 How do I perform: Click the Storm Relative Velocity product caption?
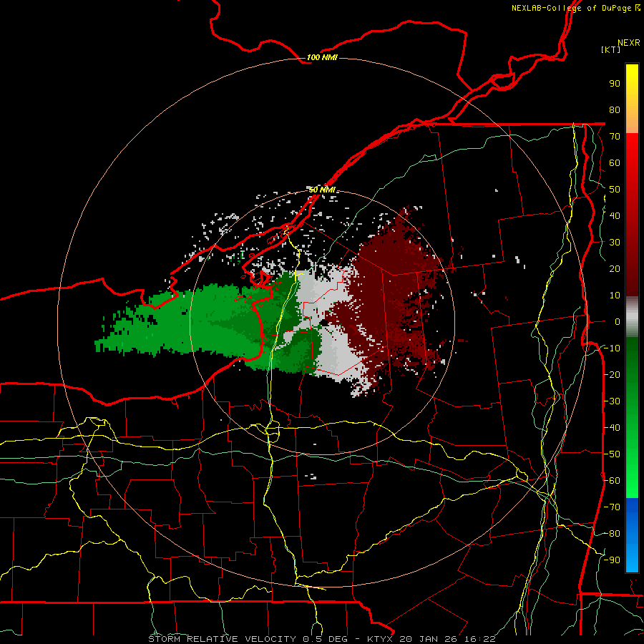pos(322,639)
